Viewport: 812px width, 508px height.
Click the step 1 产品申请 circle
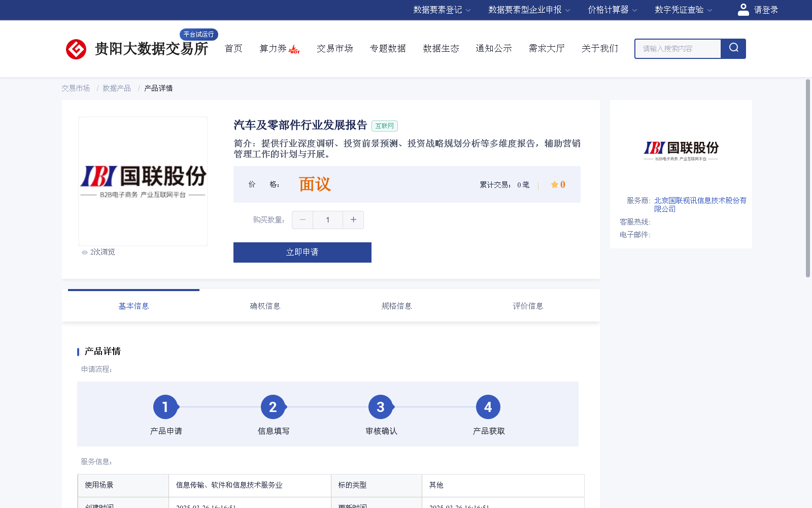pyautogui.click(x=165, y=407)
